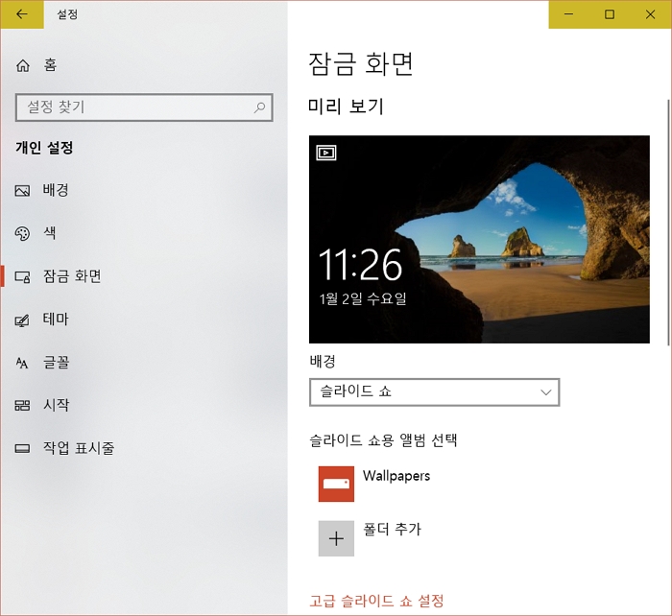Click the magnifier icon in search box
Screen dimensions: 672x616
259,108
